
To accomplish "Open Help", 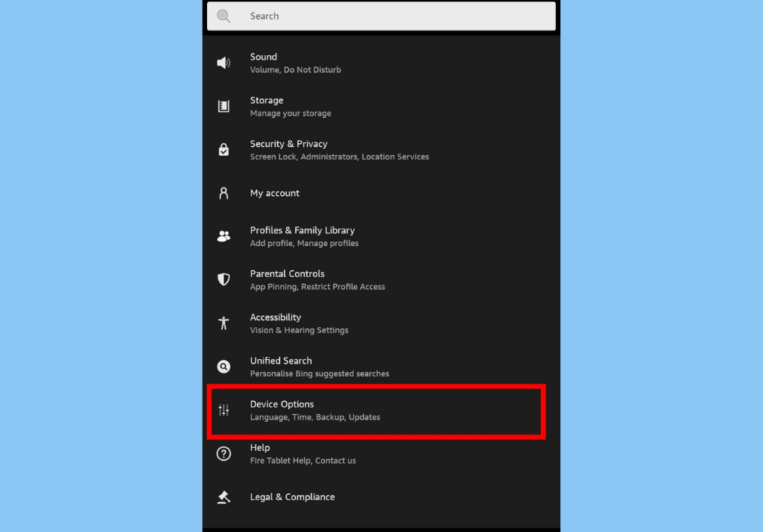I will pos(381,454).
